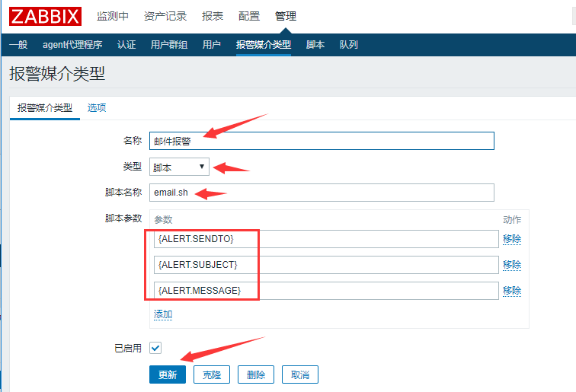Remove the {ALERT.SENDTO} parameter row
576x392 pixels.
[512, 239]
